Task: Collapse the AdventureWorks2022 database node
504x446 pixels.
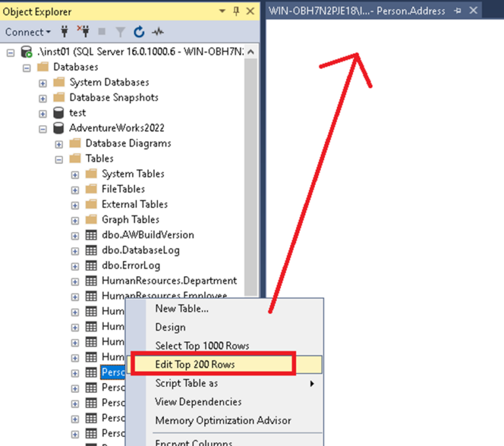Action: point(43,128)
